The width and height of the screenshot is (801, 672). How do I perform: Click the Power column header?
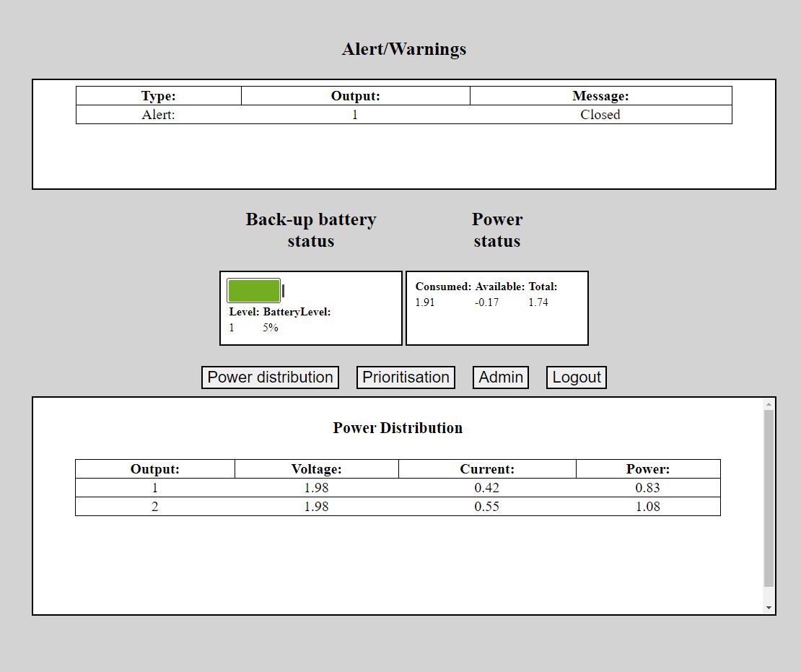pos(647,469)
